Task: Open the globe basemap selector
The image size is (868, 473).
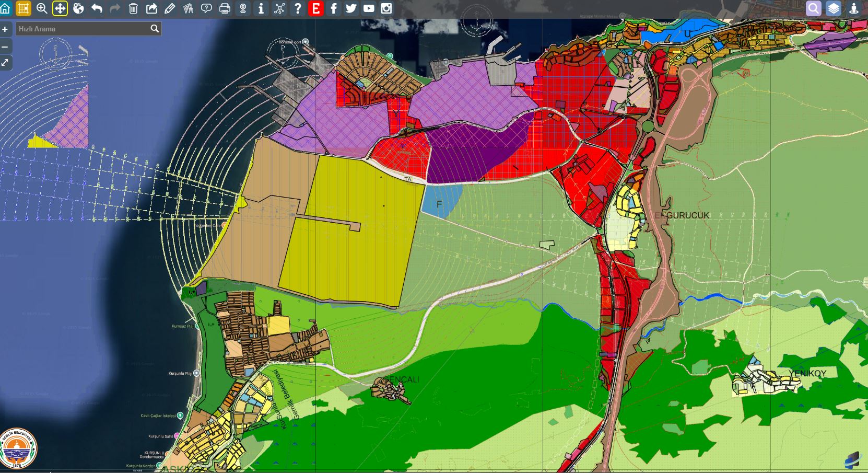Action: [78, 8]
